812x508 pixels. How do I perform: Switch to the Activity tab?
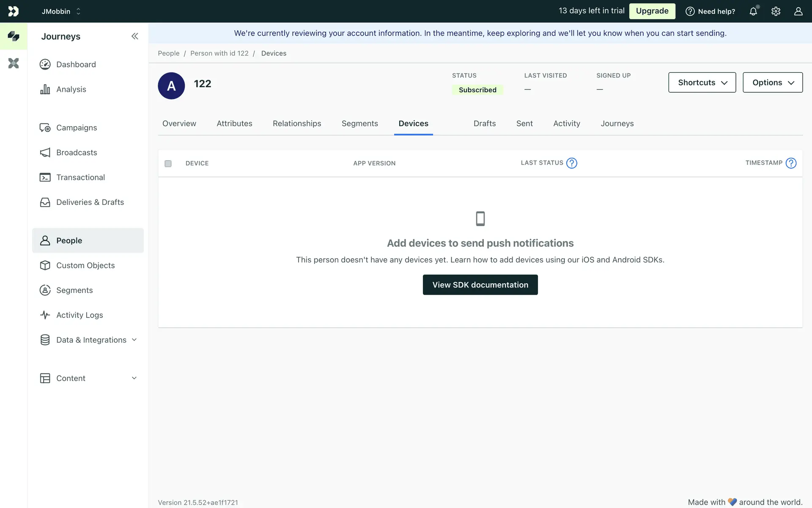(566, 124)
